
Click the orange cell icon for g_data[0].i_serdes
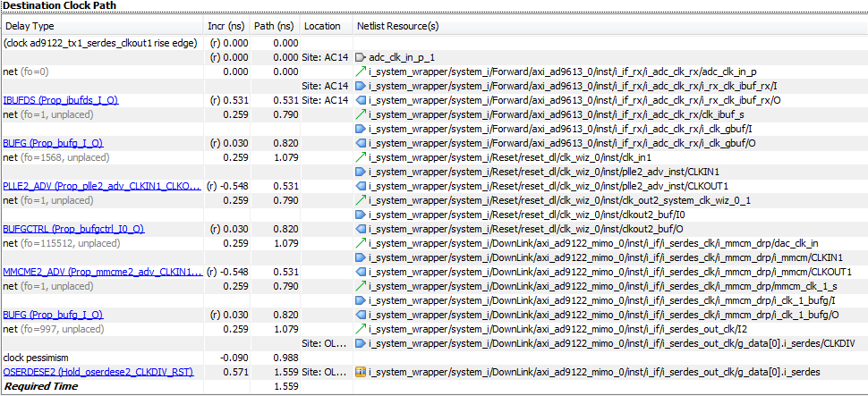point(361,371)
